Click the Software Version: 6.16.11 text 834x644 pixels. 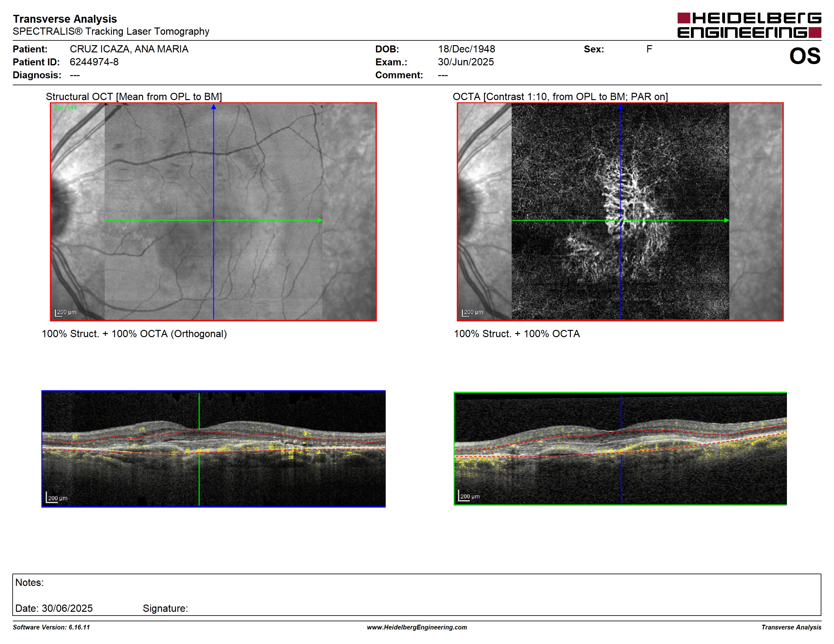(51, 627)
